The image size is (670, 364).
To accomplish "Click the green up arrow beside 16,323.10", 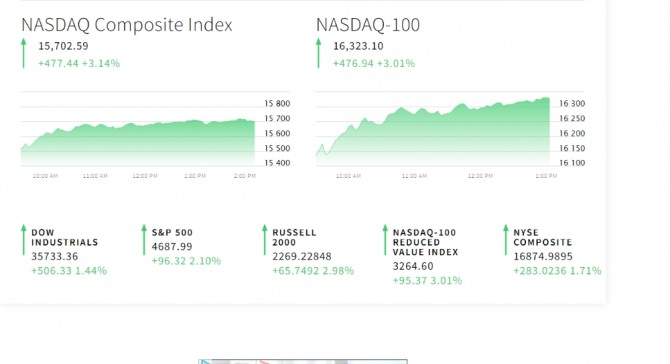I will tap(318, 53).
